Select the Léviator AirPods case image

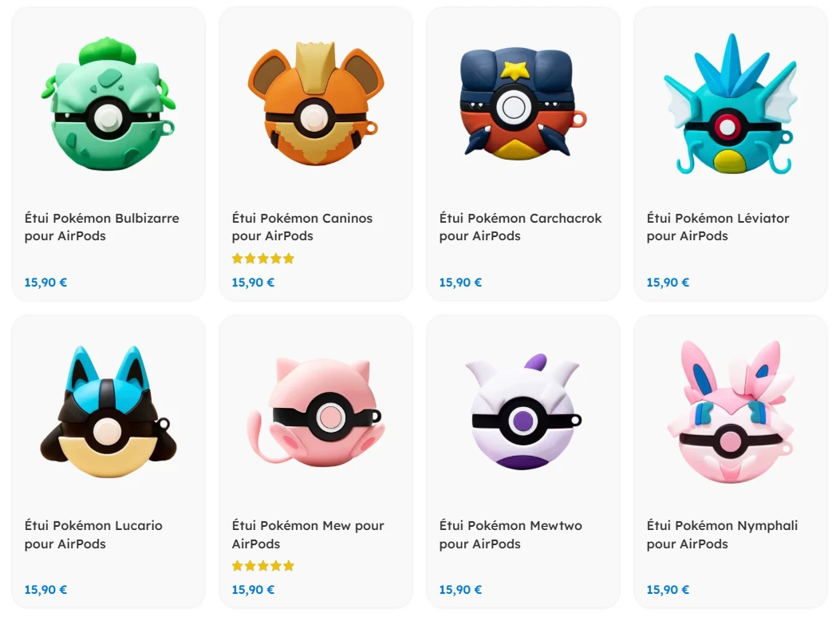(x=730, y=105)
